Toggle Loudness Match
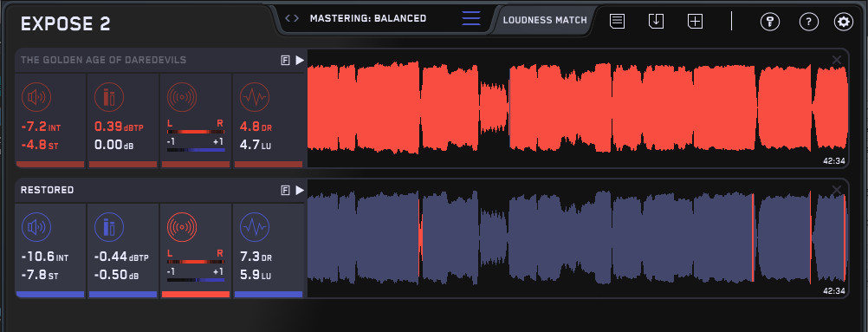The height and width of the screenshot is (332, 868). [545, 20]
